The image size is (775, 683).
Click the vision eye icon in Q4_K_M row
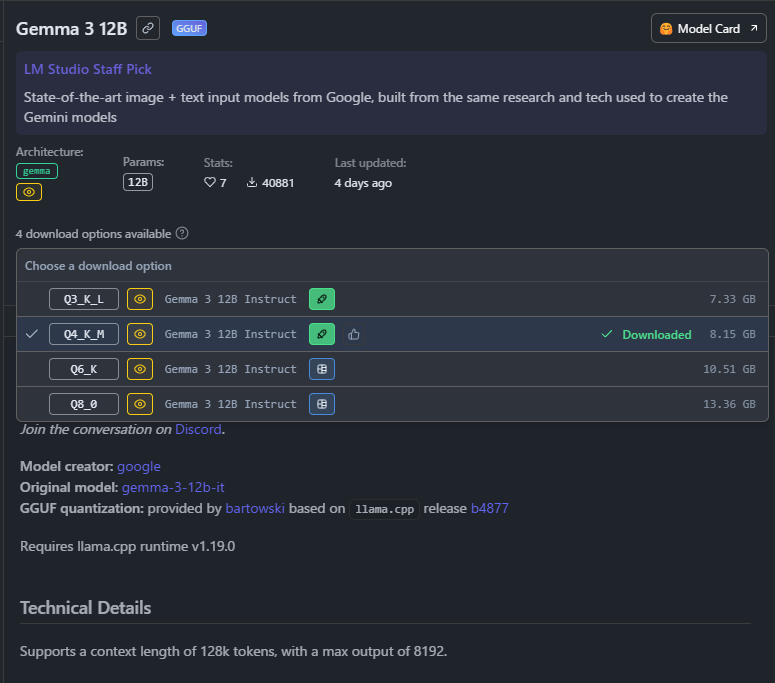pos(140,334)
